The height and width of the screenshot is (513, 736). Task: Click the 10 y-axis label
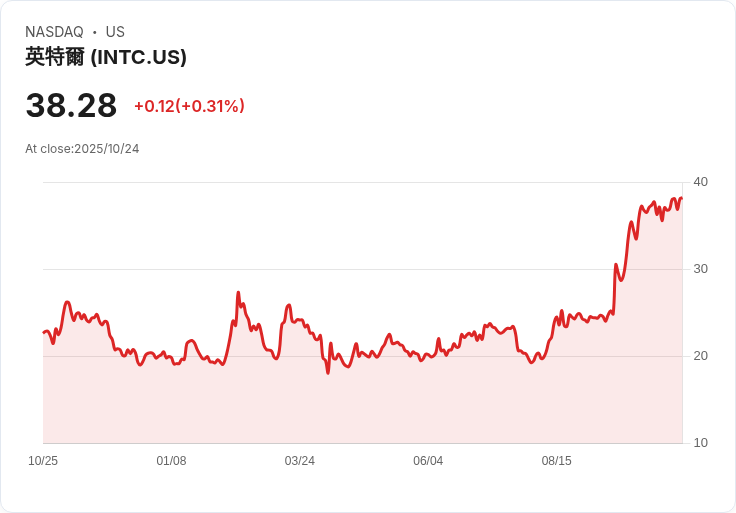pos(700,442)
